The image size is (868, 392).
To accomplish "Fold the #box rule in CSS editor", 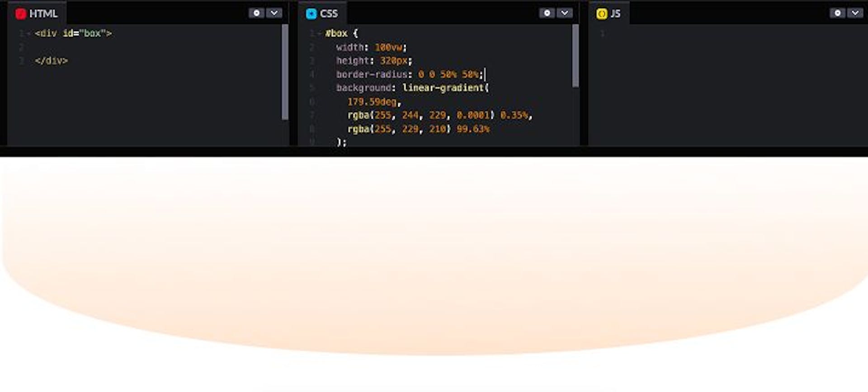I will click(x=319, y=33).
